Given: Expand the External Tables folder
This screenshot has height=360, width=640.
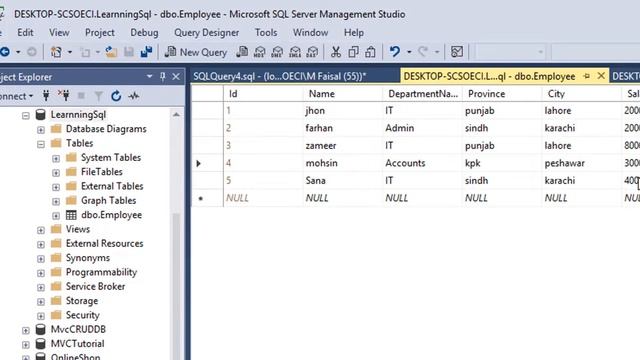Looking at the screenshot, I should coord(56,187).
